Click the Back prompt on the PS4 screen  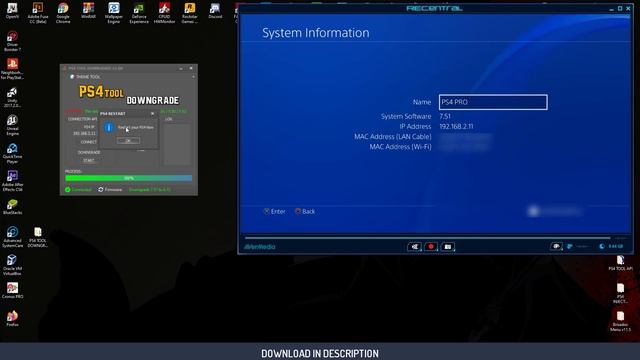305,211
